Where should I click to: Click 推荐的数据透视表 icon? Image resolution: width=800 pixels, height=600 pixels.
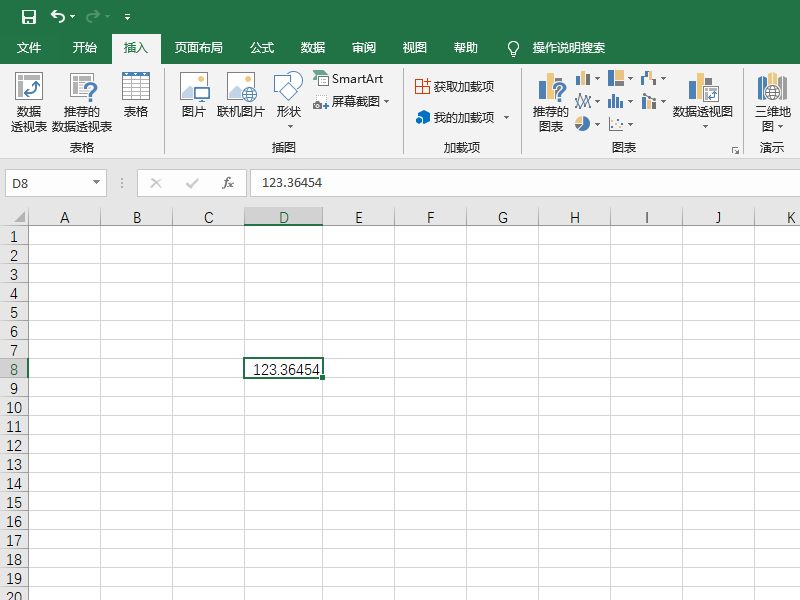click(x=82, y=102)
